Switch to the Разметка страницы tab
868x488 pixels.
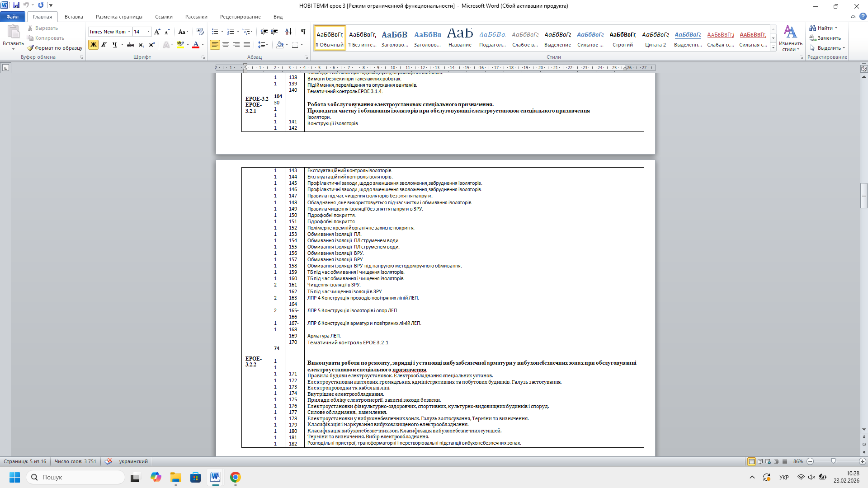coord(119,17)
